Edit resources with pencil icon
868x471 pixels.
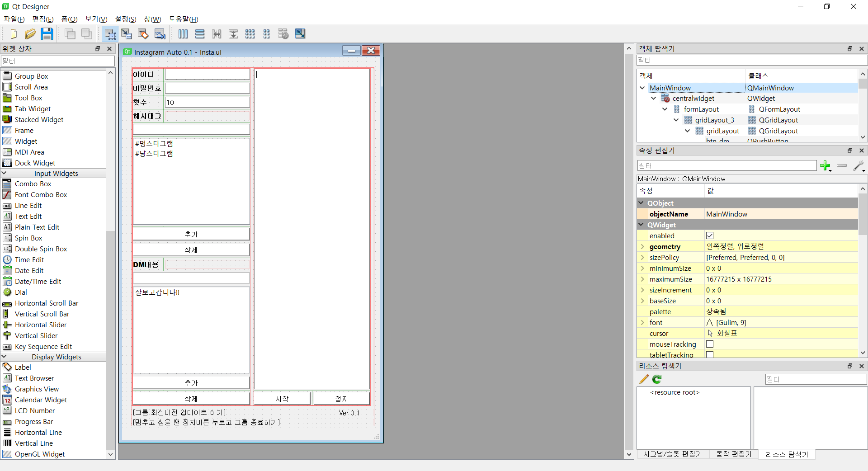644,379
